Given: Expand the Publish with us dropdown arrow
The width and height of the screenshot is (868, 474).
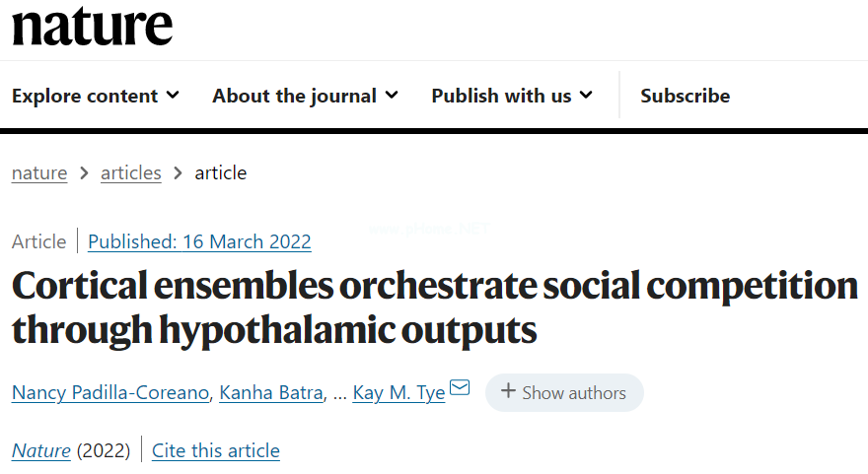Looking at the screenshot, I should (x=586, y=96).
